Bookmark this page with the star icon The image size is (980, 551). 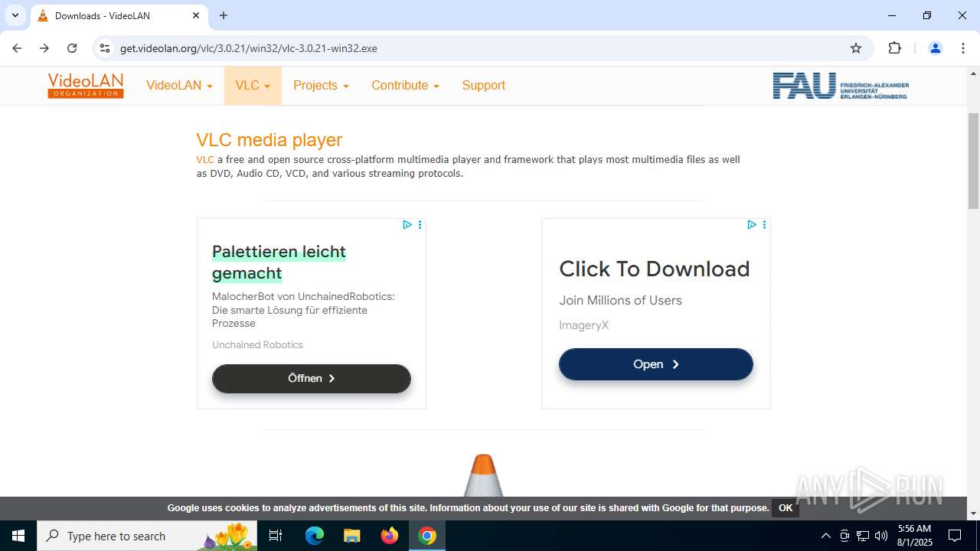point(856,48)
